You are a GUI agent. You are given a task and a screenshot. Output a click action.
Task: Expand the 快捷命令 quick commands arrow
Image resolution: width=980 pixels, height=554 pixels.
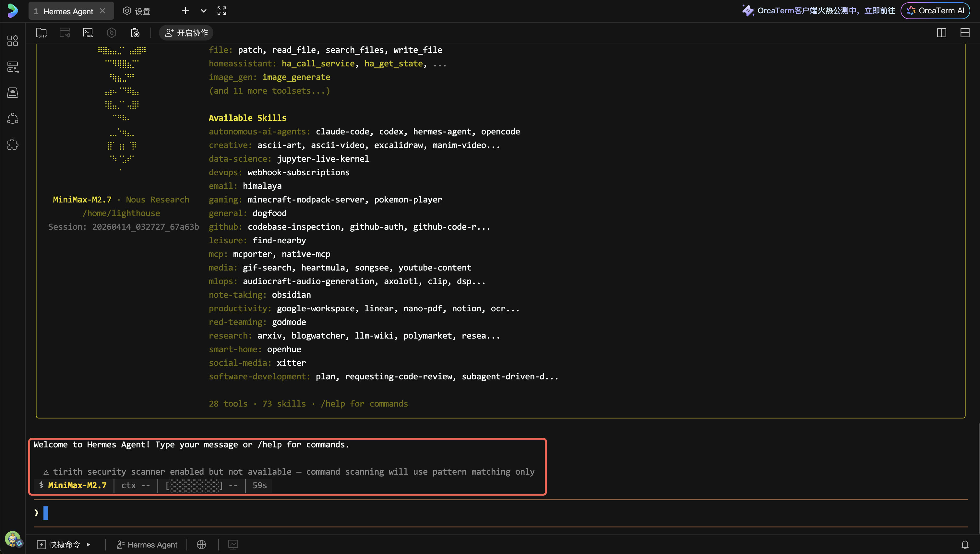coord(88,545)
